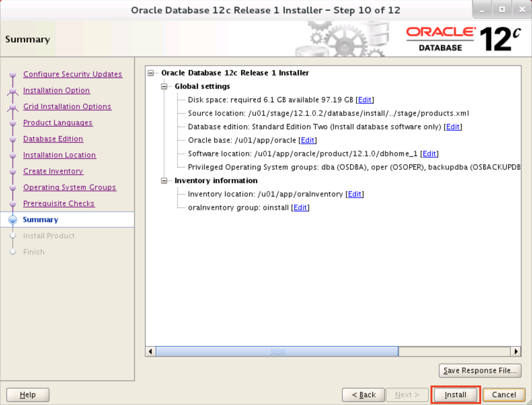Go to Operating System Groups step

pos(70,187)
